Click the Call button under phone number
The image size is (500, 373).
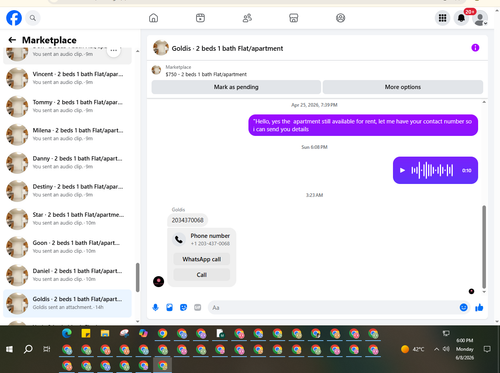tap(202, 275)
